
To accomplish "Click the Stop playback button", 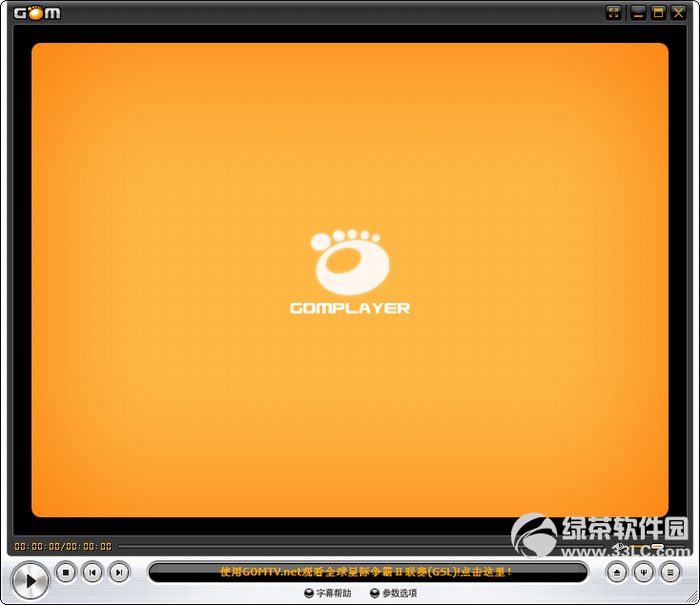I will [66, 572].
